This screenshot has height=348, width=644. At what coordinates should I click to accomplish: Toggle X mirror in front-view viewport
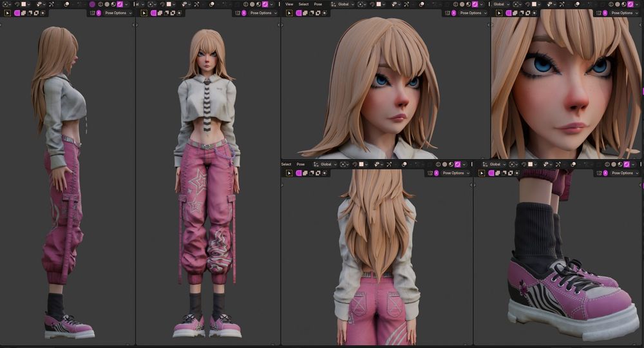(243, 13)
